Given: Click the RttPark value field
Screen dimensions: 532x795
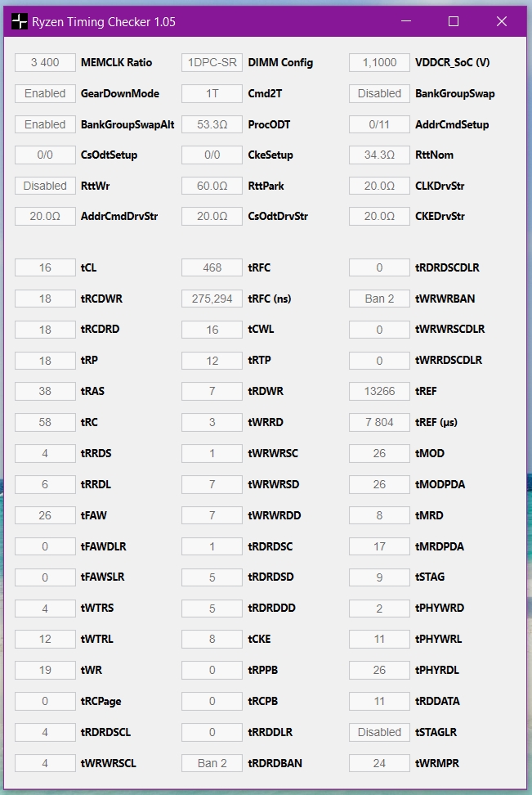Looking at the screenshot, I should (x=212, y=186).
